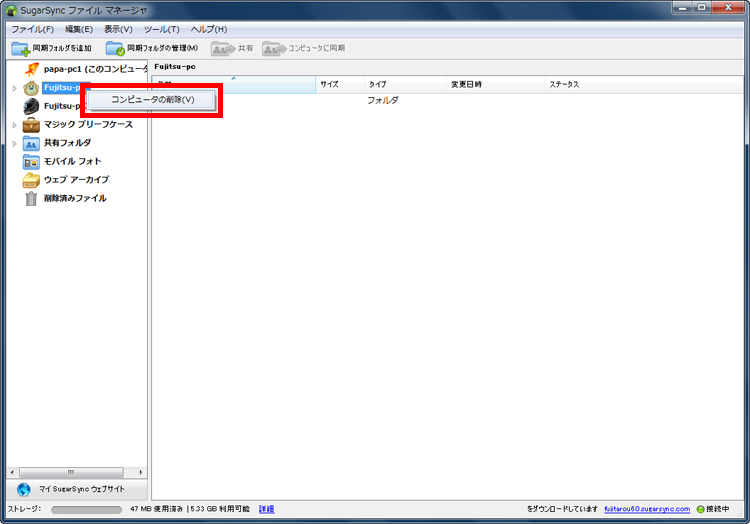Expand the マジック ブリーフケース tree node

coord(14,125)
